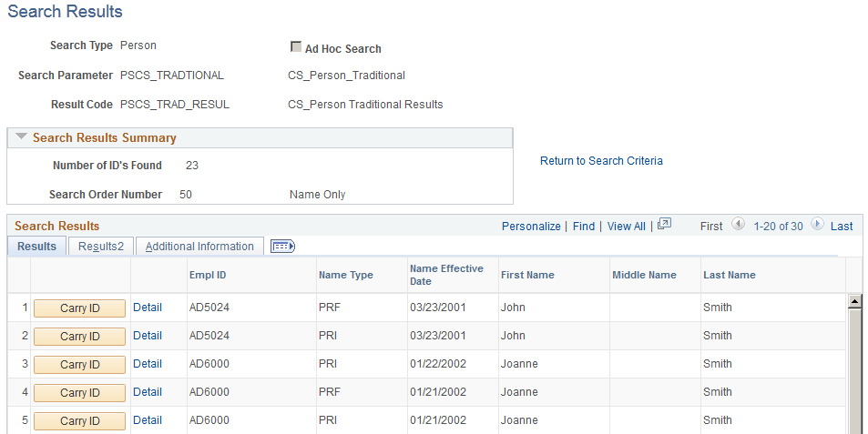
Task: Sort by the Middle Name column header
Action: pyautogui.click(x=644, y=275)
